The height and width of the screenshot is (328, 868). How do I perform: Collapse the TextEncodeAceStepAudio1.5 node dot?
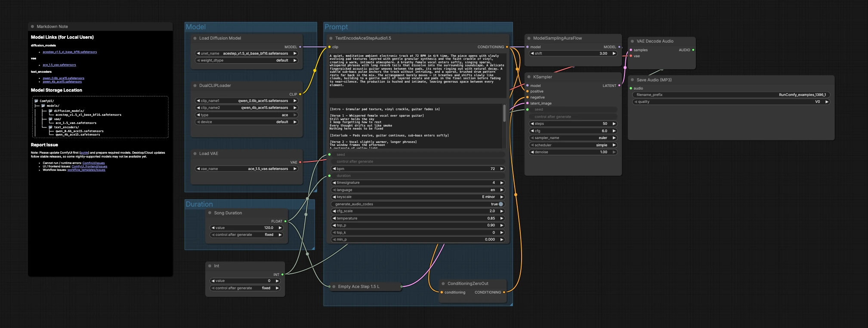pyautogui.click(x=331, y=38)
